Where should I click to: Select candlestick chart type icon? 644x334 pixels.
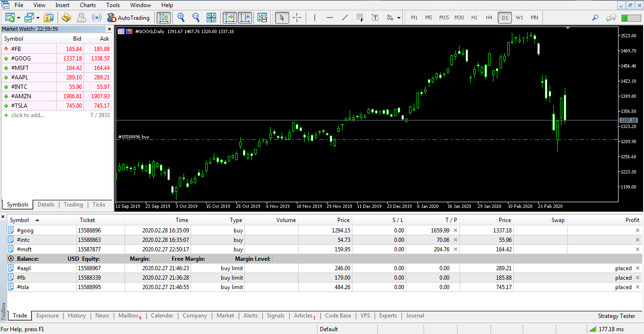164,18
